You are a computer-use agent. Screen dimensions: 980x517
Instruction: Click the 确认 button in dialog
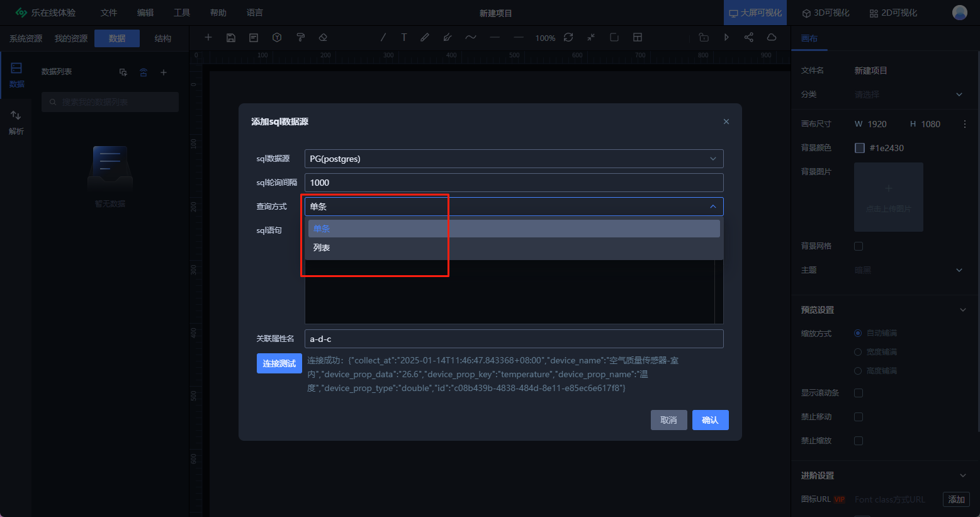coord(711,420)
